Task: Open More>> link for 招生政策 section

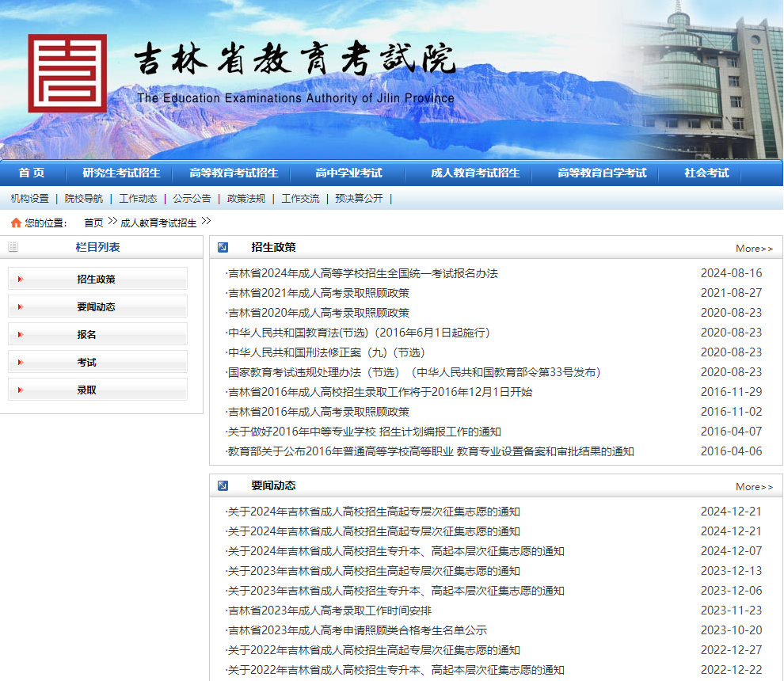Action: click(753, 248)
